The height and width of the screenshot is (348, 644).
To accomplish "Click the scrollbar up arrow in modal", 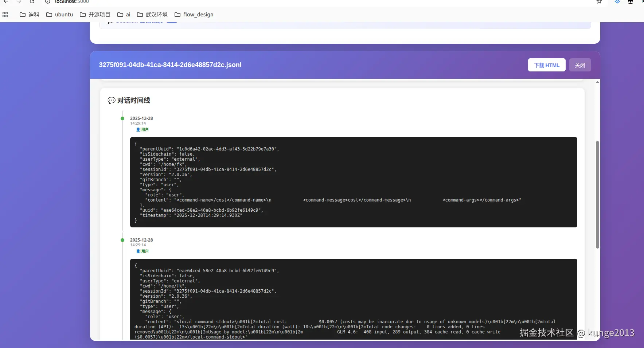I will pos(597,82).
